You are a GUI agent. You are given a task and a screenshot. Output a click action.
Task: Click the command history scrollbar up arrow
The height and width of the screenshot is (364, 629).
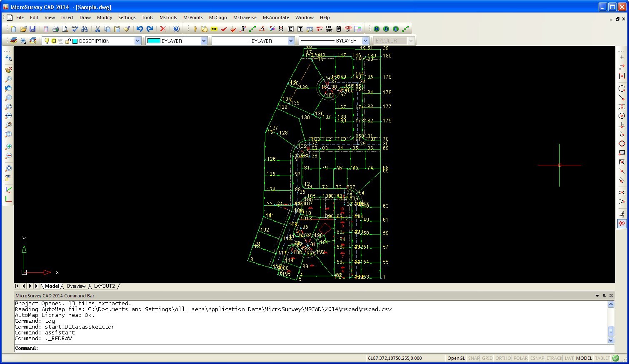pos(611,304)
